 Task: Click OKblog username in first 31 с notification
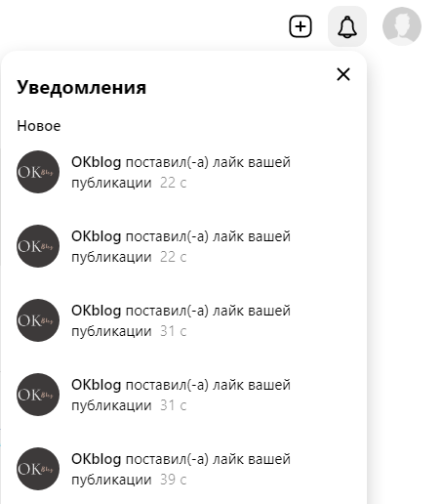96,311
